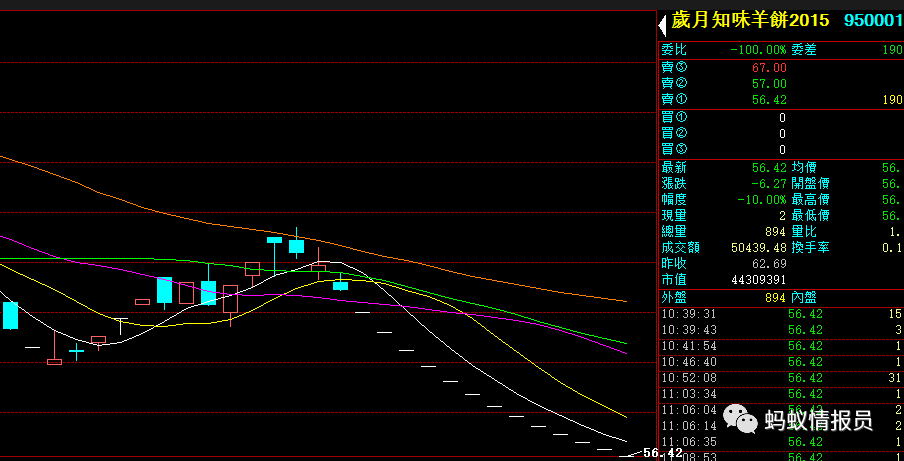This screenshot has height=461, width=904.
Task: Select the tick record time 11:03:34
Action: point(689,395)
